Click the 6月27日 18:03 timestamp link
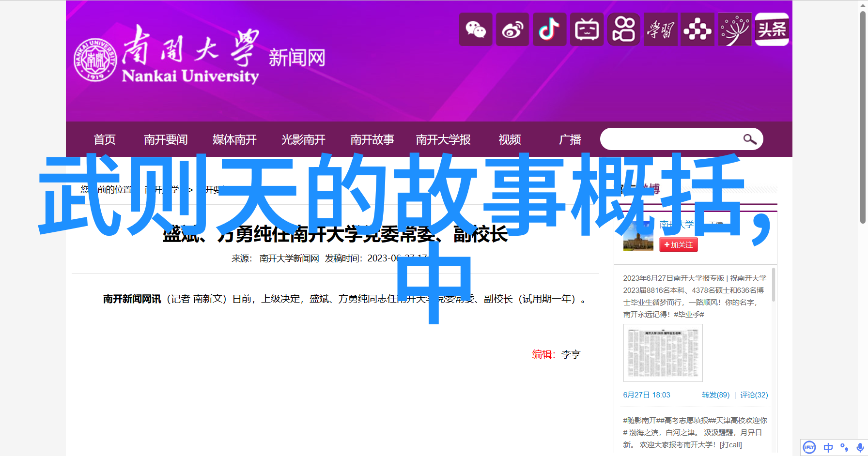 [647, 395]
